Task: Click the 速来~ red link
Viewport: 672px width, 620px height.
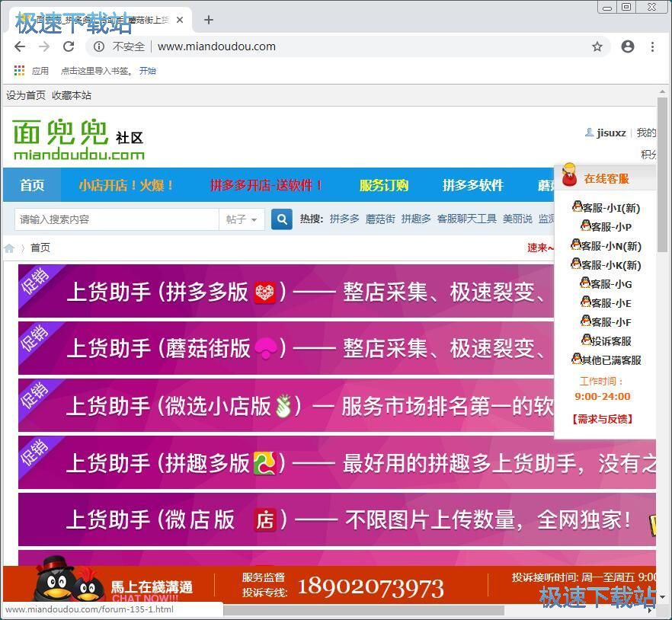Action: (540, 248)
